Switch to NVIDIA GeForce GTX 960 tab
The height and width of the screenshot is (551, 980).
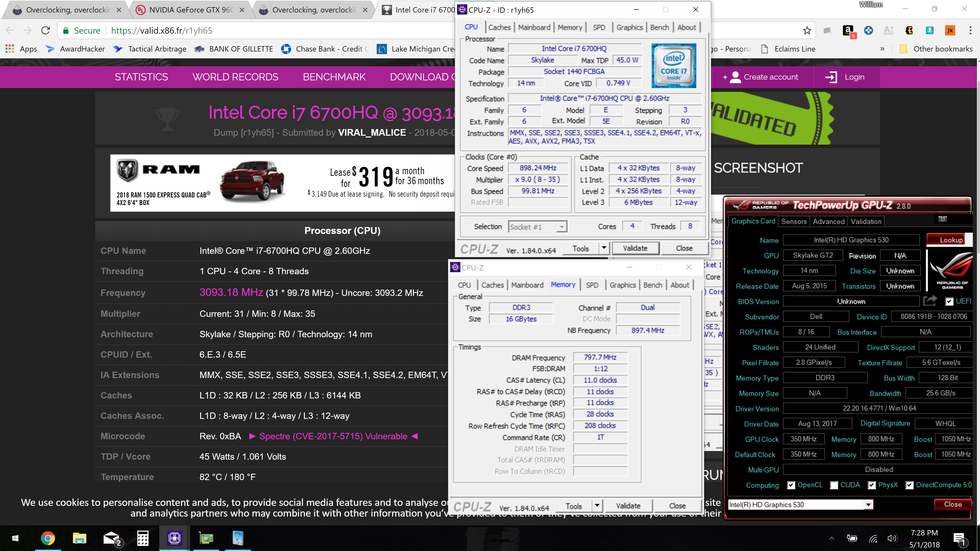pyautogui.click(x=190, y=10)
